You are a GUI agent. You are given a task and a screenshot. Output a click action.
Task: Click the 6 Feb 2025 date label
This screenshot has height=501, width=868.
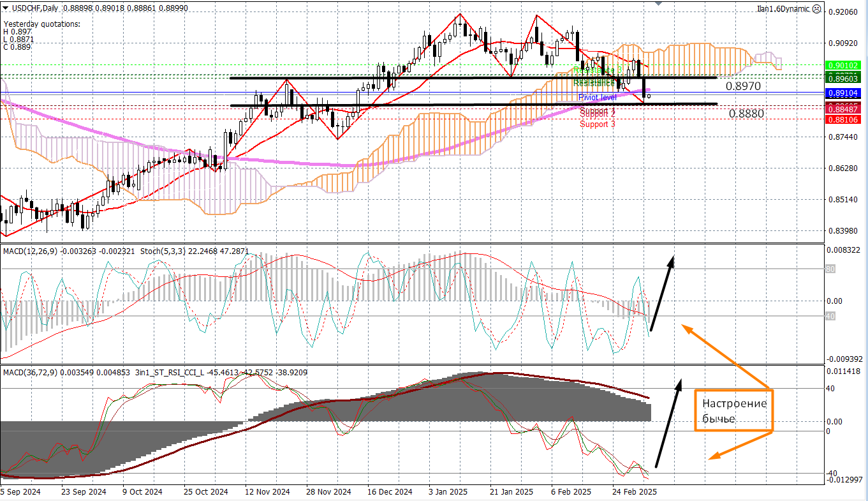[571, 492]
